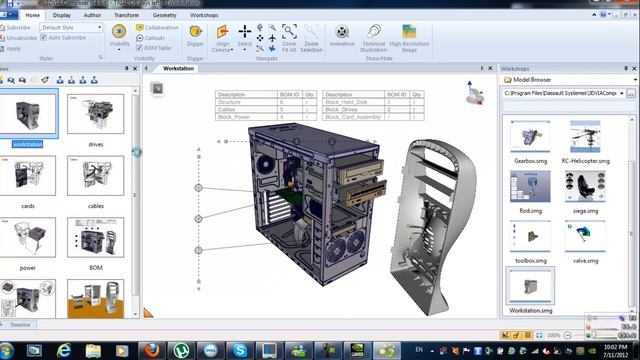The image size is (640, 360).
Task: Toggle the full screen status bar icon
Action: [539, 335]
